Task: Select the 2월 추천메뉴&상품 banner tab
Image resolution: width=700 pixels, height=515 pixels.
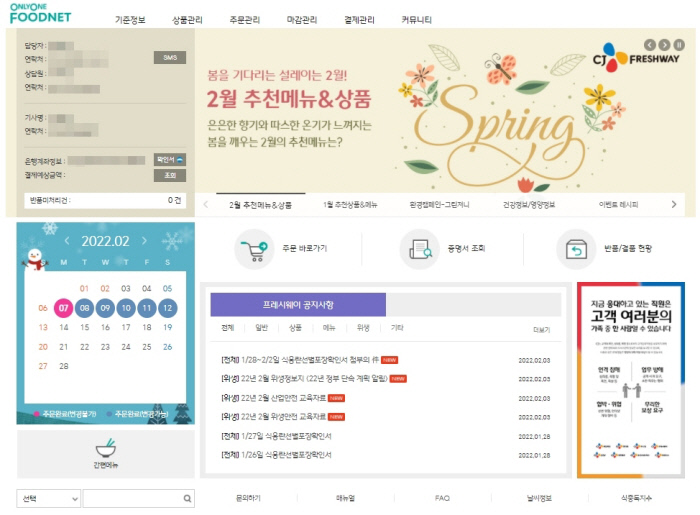Action: pos(261,205)
